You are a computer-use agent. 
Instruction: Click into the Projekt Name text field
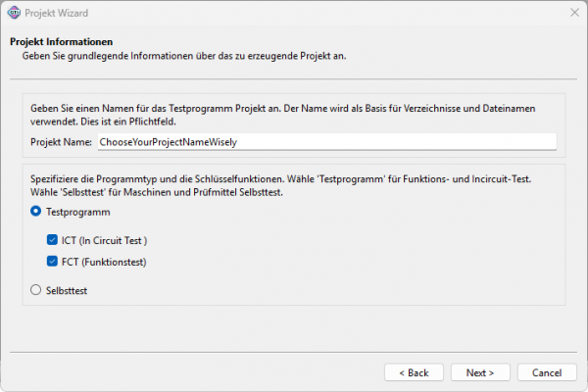click(x=325, y=141)
